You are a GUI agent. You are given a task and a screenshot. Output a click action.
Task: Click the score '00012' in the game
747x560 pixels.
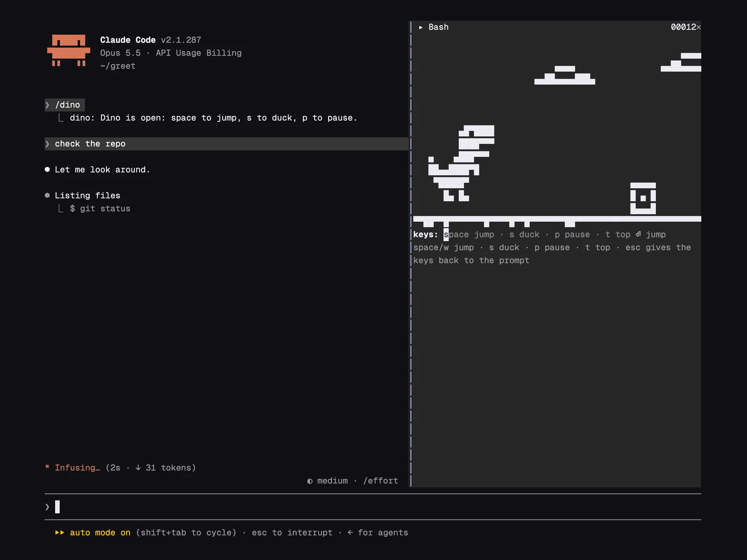tap(683, 27)
